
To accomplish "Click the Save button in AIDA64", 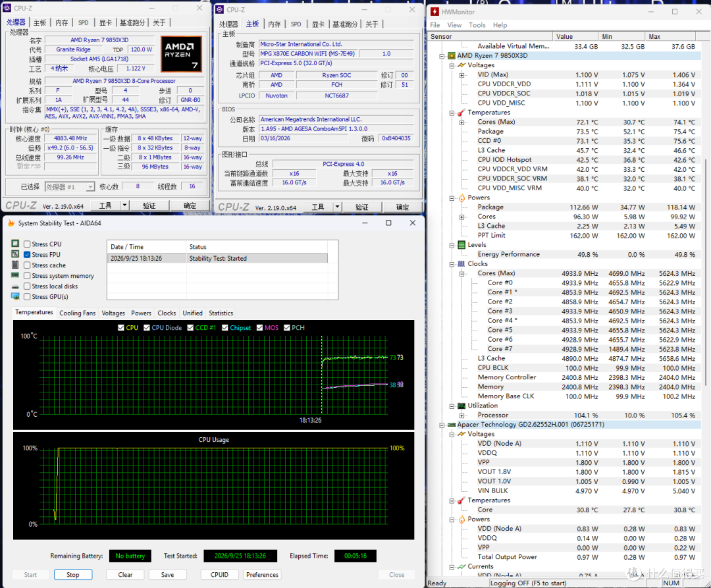I will coord(167,574).
